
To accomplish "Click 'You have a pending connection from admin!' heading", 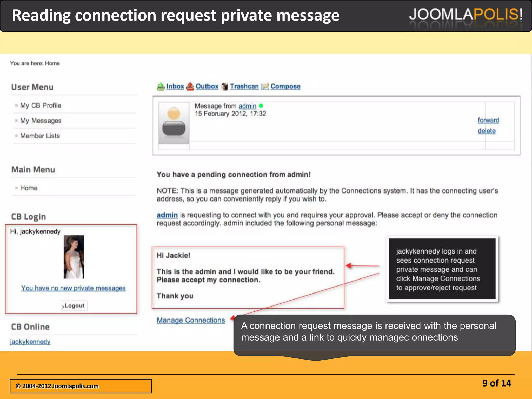I will point(234,175).
